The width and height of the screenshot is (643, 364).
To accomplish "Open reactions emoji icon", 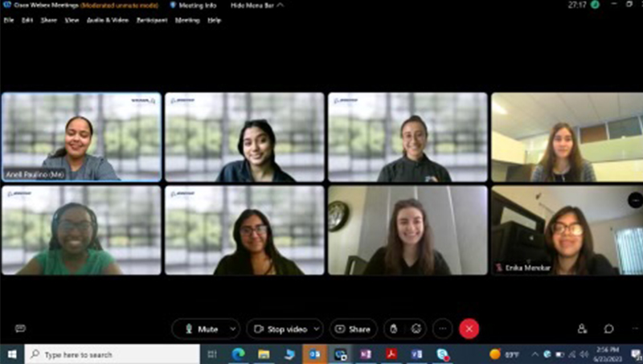I will [x=416, y=329].
